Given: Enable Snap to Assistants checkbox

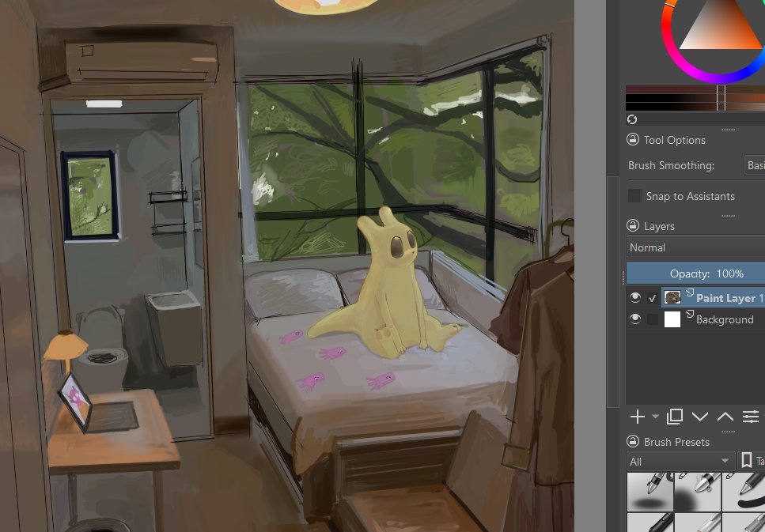Looking at the screenshot, I should [634, 196].
